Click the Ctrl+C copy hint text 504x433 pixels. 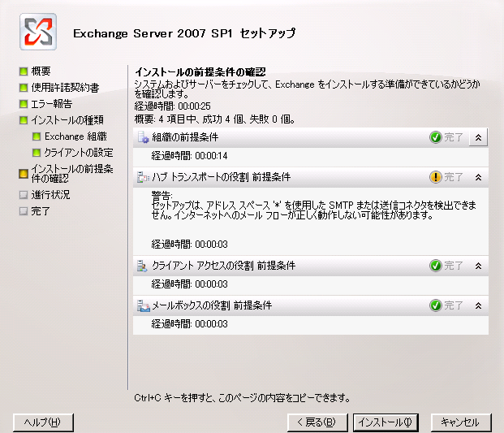click(x=242, y=398)
